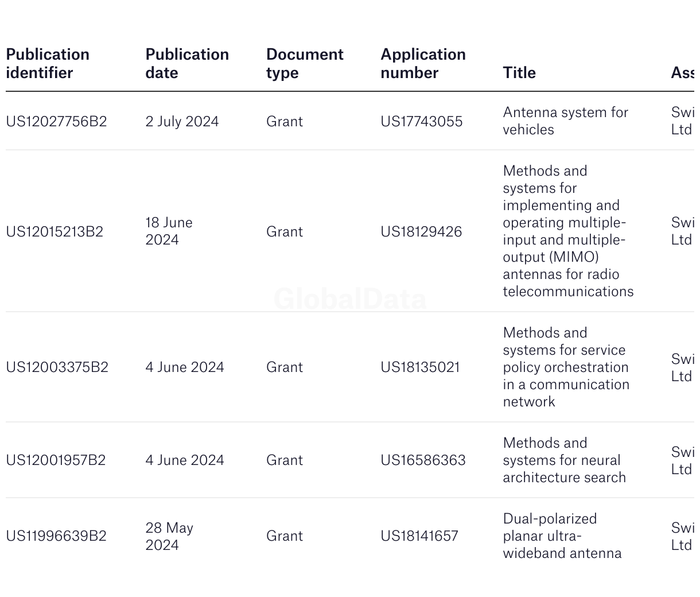Open publication US12015213B2

[55, 232]
